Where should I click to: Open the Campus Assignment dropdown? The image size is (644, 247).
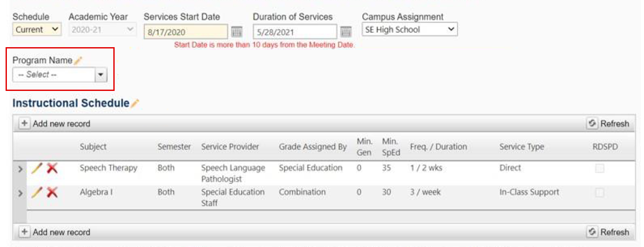(x=409, y=29)
